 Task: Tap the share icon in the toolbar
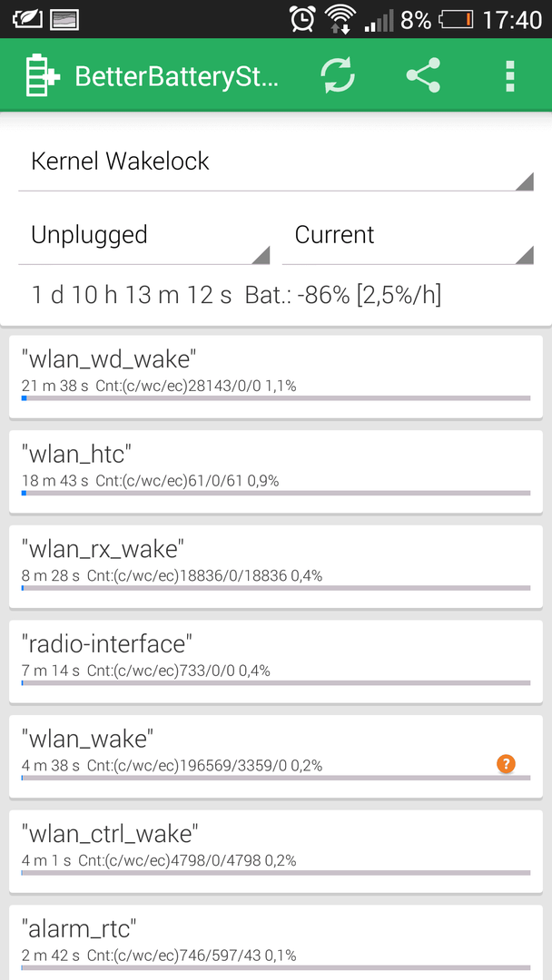point(423,75)
